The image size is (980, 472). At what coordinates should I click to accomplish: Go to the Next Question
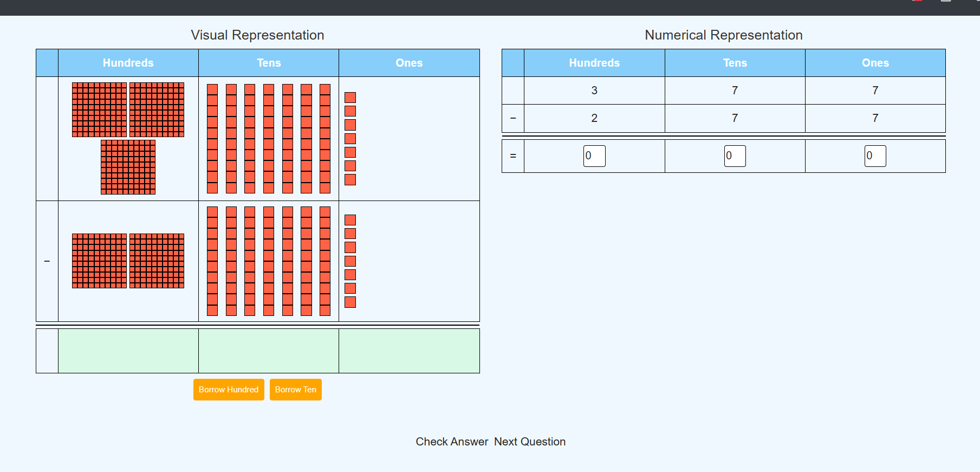click(x=529, y=442)
